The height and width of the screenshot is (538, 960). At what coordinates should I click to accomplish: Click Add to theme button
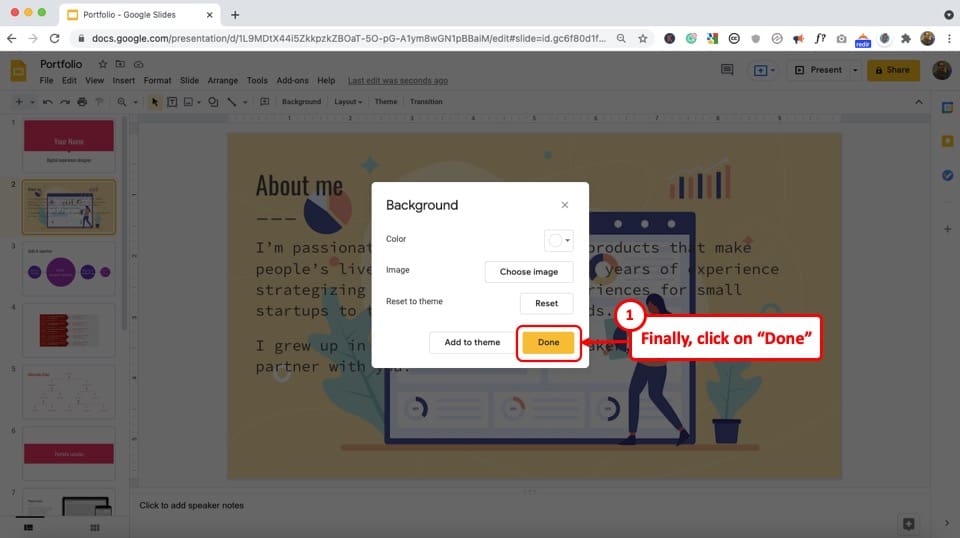pos(472,342)
